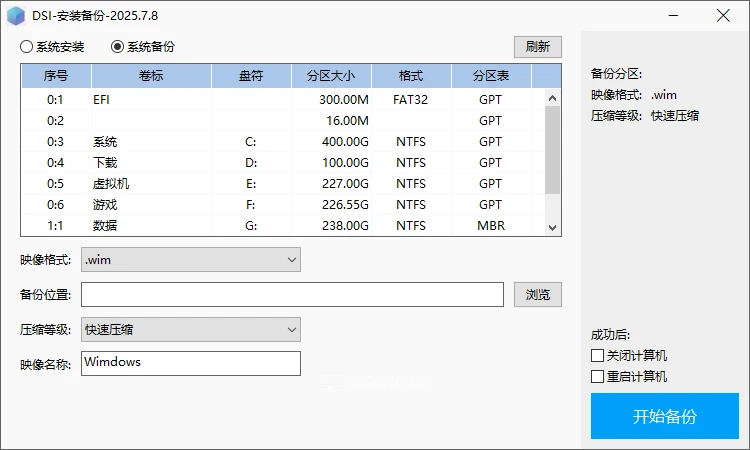Click the D: drive letter cell
Image resolution: width=750 pixels, height=450 pixels.
(x=251, y=163)
